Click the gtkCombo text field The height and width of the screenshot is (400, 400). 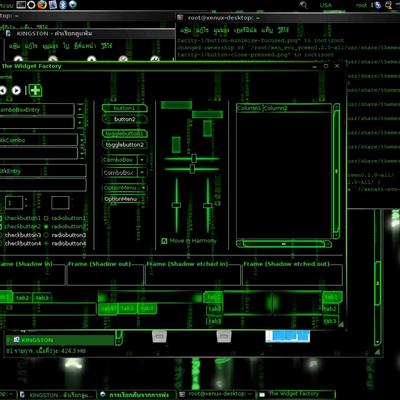click(38, 140)
